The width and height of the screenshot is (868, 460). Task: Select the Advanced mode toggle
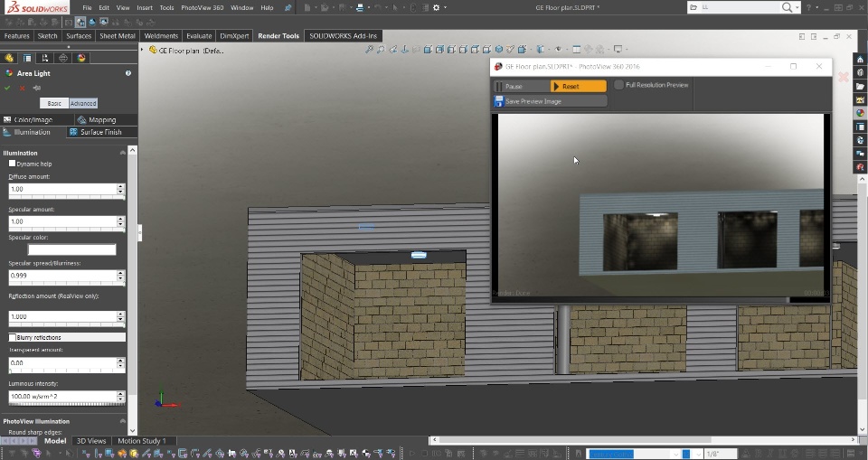[x=83, y=104]
